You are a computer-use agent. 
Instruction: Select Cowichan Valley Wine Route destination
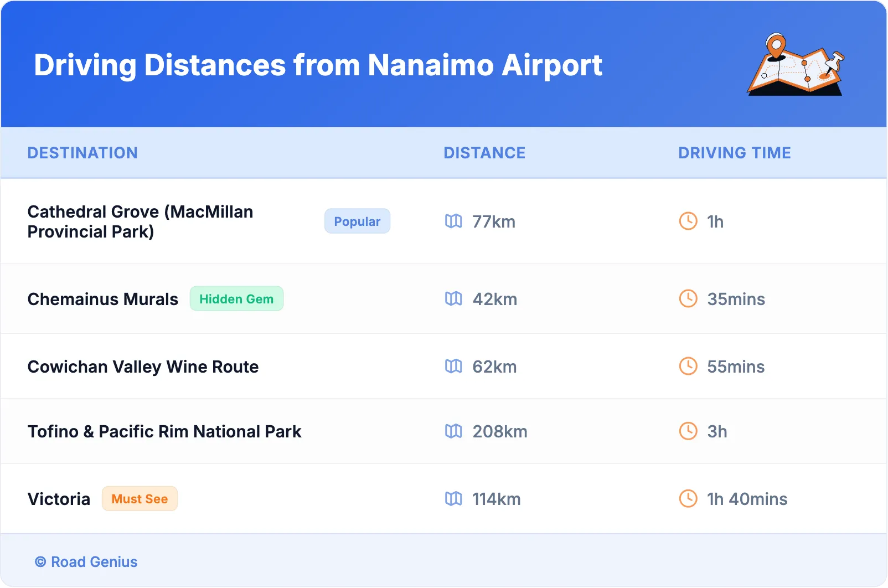coord(143,367)
